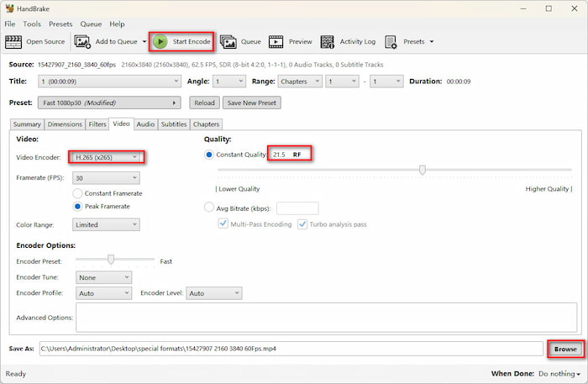Expand the Add to Queue dropdown arrow

pos(144,42)
